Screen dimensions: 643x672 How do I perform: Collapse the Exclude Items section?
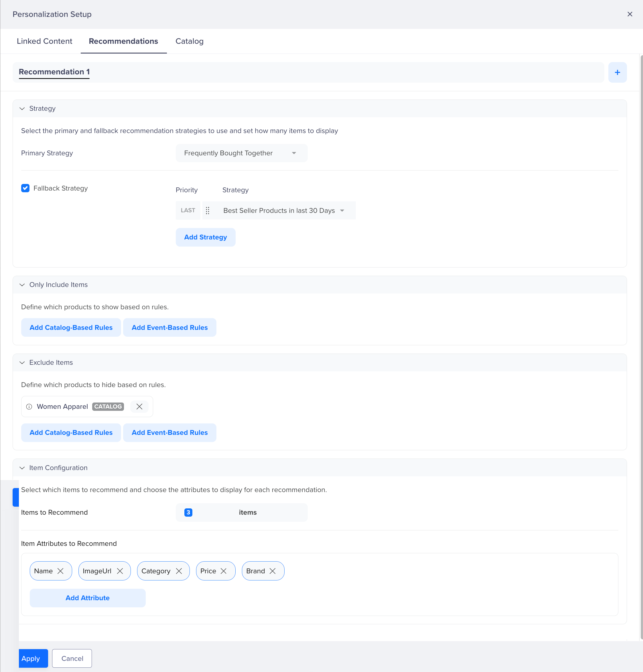pos(22,363)
